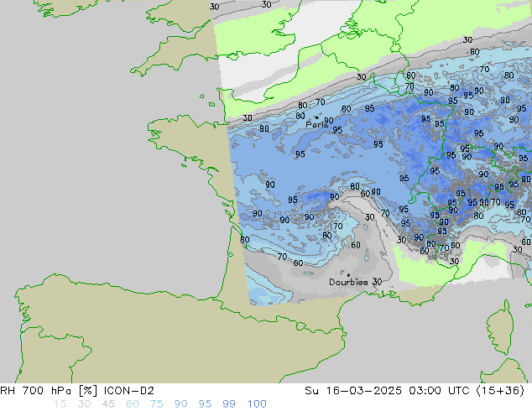This screenshot has width=532, height=411.
Task: Click legend value 45
Action: [x=108, y=404]
